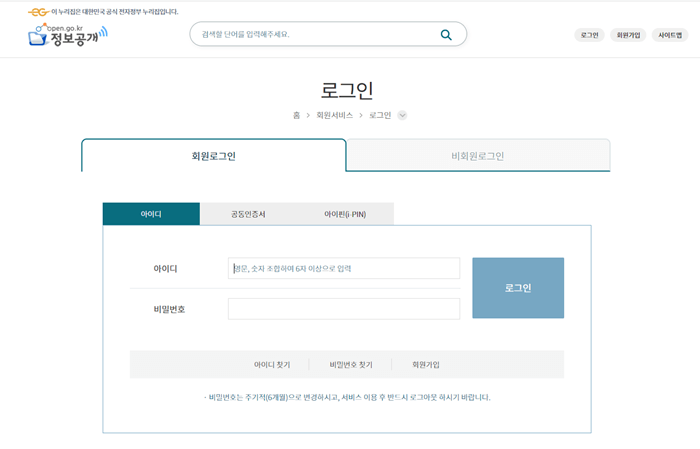Click 회원서비스 in the breadcrumb
The height and width of the screenshot is (449, 700).
(334, 115)
